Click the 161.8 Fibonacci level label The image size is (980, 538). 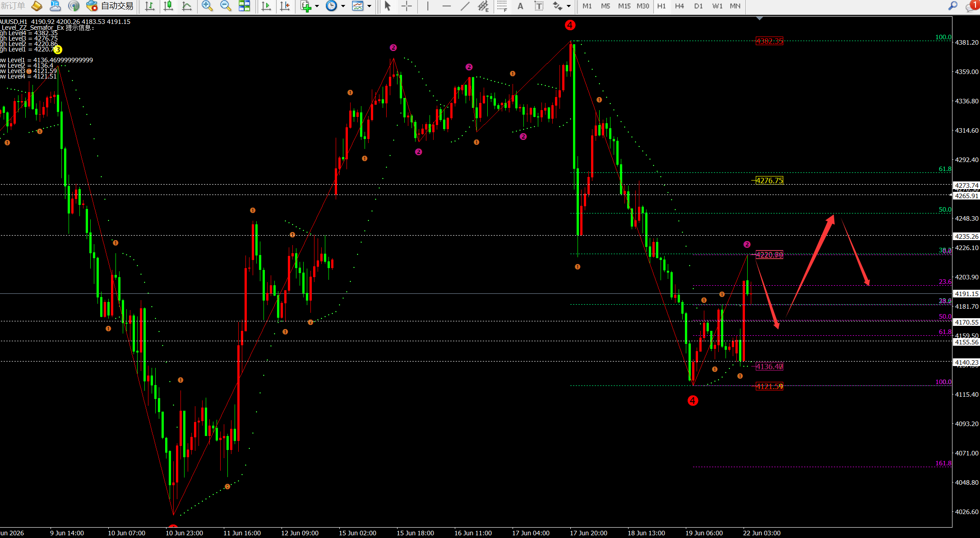click(x=943, y=464)
